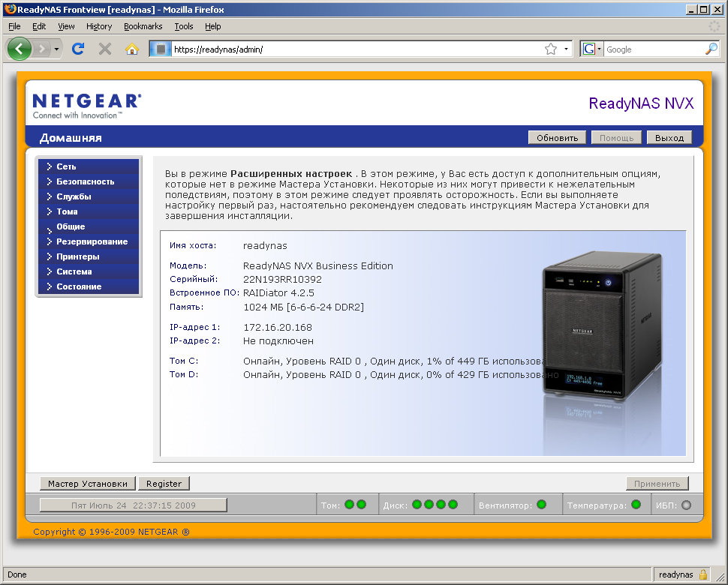
Task: Click the greyed Forward arrow button
Action: (42, 49)
